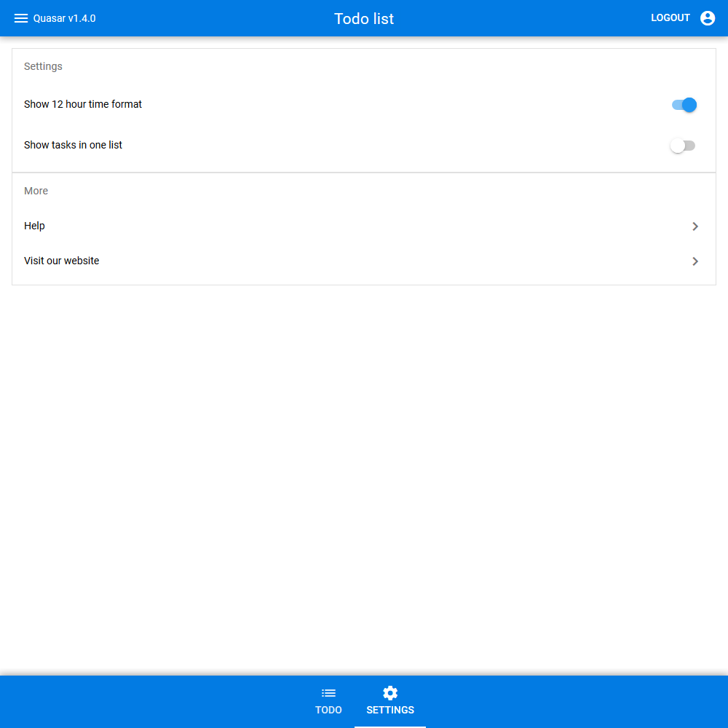The width and height of the screenshot is (728, 728).
Task: Click the Settings section heading
Action: [43, 66]
